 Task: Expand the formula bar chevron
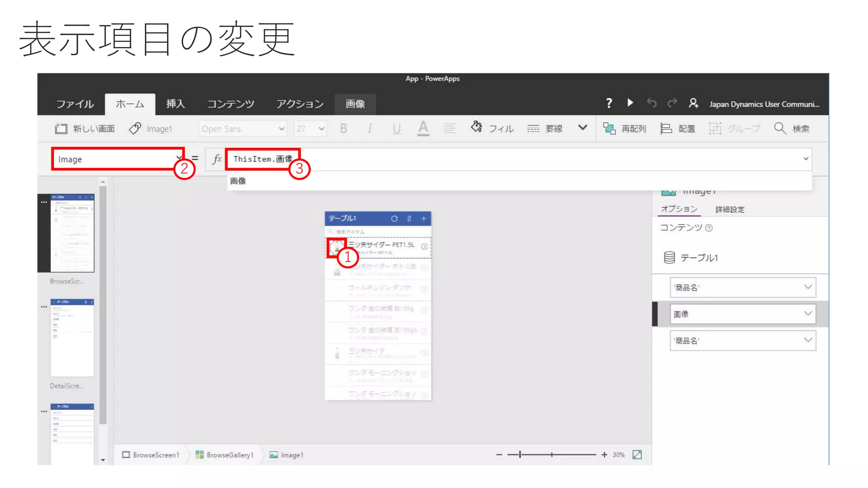pyautogui.click(x=806, y=159)
